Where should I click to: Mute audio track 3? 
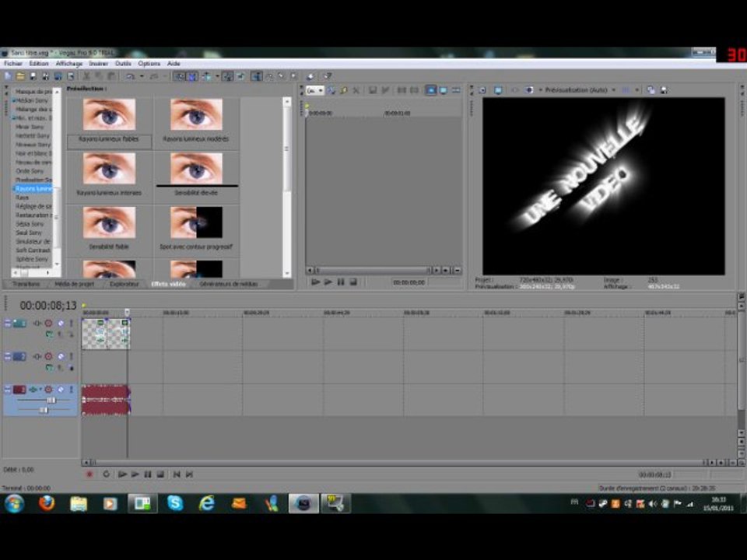point(61,390)
